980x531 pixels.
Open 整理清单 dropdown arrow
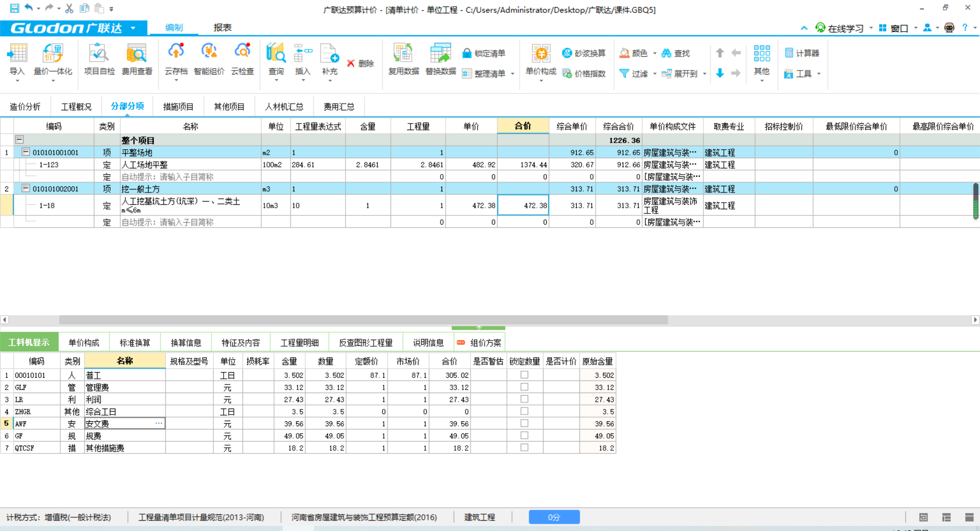coord(512,74)
